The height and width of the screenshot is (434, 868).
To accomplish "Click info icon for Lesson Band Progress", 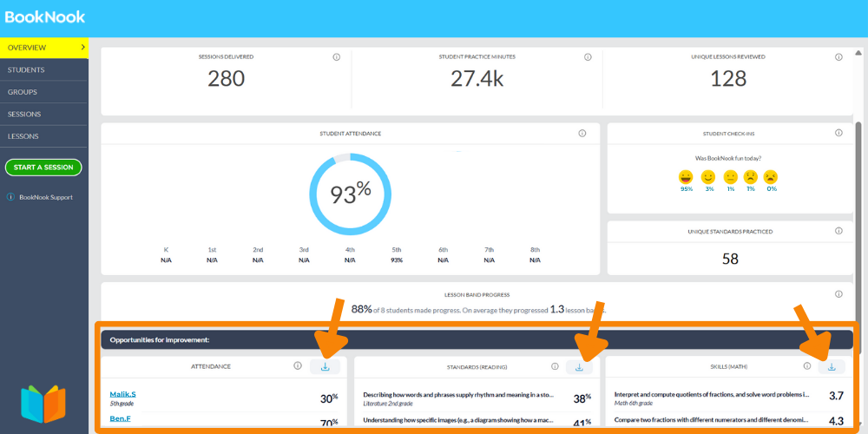I will pos(838,294).
